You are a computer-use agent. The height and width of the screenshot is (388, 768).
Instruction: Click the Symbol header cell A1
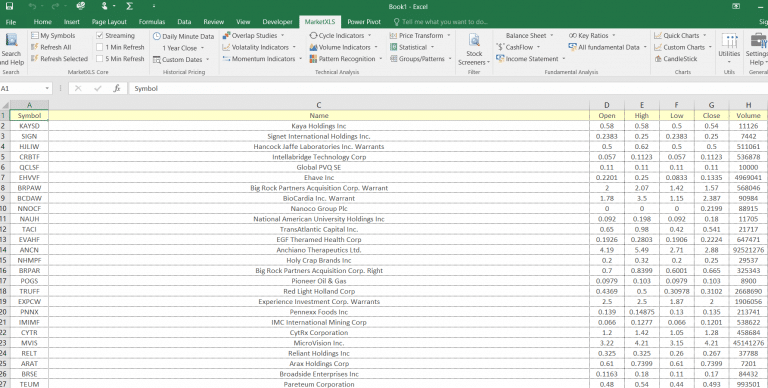point(29,116)
